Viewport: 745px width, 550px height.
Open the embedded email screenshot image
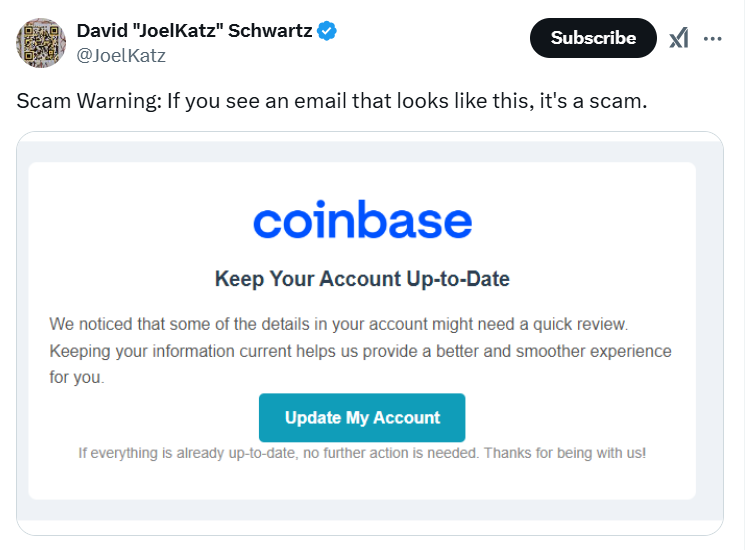tap(370, 333)
